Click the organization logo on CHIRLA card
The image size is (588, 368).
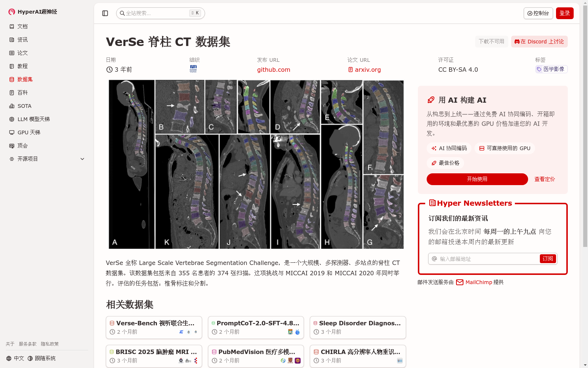pos(400,361)
